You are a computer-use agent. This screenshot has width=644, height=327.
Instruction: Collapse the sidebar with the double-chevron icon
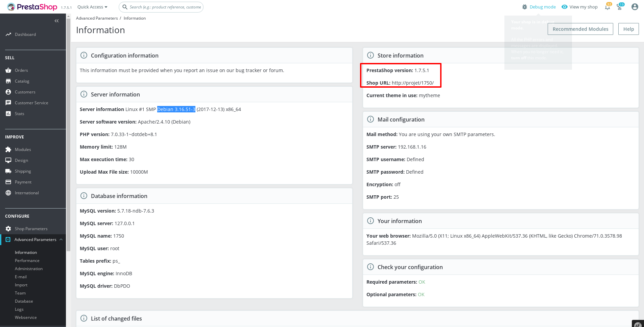click(56, 21)
